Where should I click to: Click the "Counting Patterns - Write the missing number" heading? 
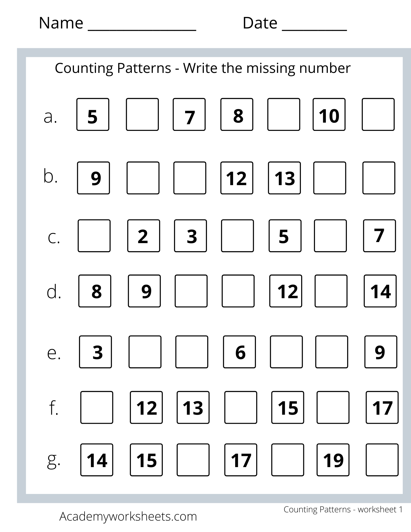click(202, 68)
